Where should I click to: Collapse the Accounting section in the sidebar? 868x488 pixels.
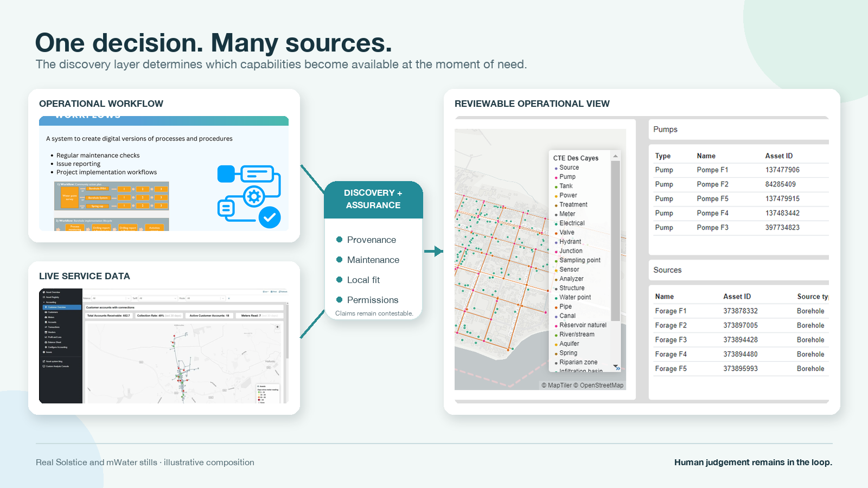[x=50, y=302]
